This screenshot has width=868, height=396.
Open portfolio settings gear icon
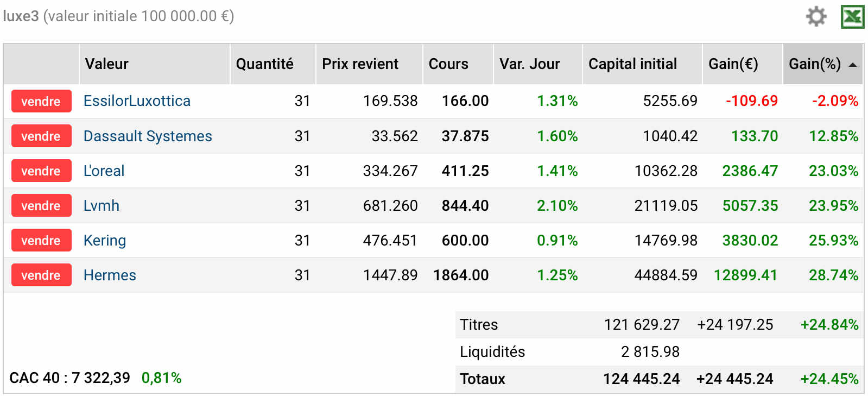pyautogui.click(x=816, y=16)
